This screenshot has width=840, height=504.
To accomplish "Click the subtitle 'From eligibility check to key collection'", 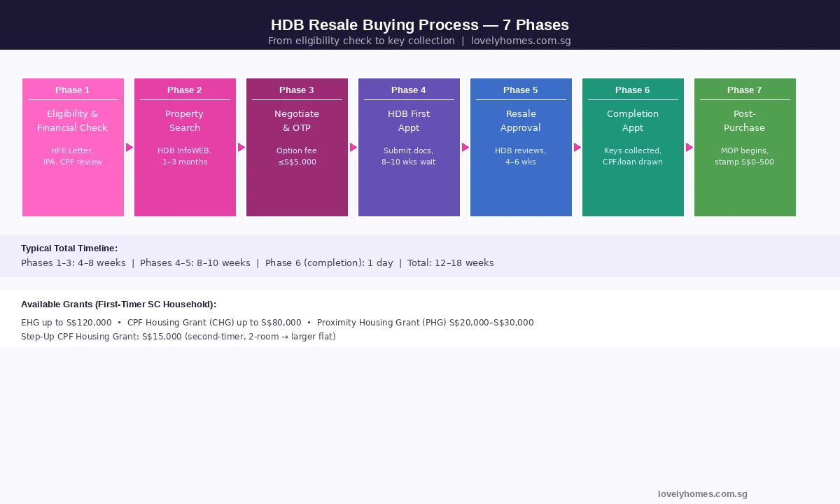I will click(x=361, y=41).
